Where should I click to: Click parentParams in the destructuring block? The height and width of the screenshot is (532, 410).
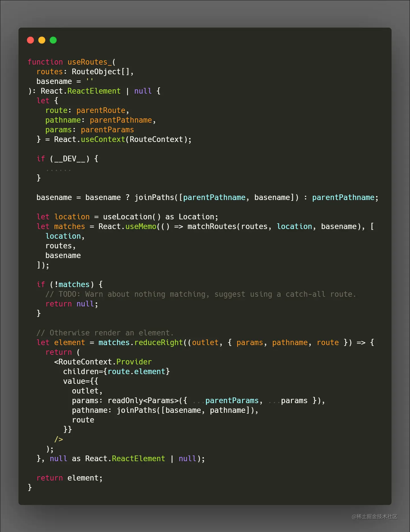pos(107,130)
